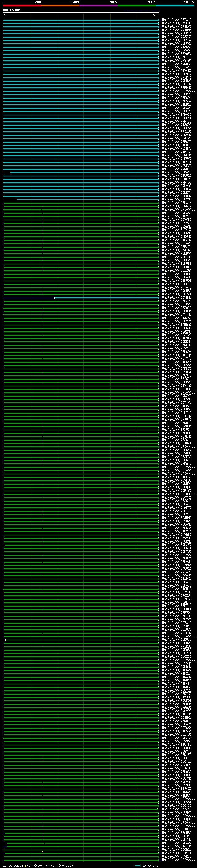Select label UniRef100_Q9LM03
197x868 pixels.
pyautogui.click(x=176, y=81)
